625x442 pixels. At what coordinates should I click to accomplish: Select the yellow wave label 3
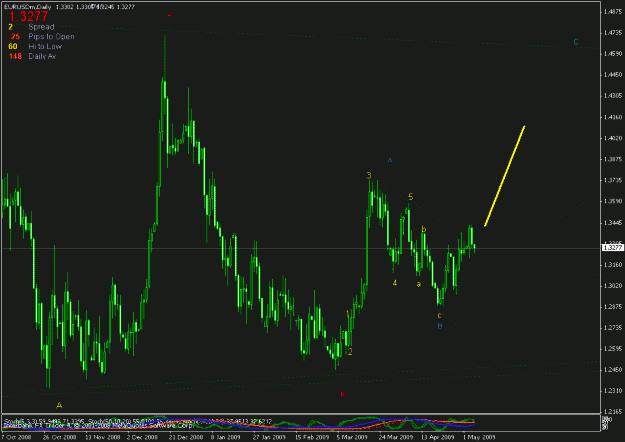(369, 175)
